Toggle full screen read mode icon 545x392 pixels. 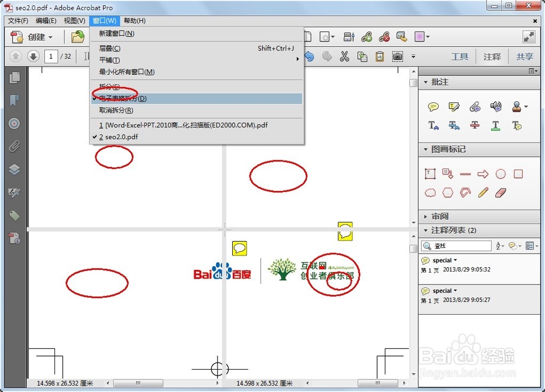tap(529, 37)
